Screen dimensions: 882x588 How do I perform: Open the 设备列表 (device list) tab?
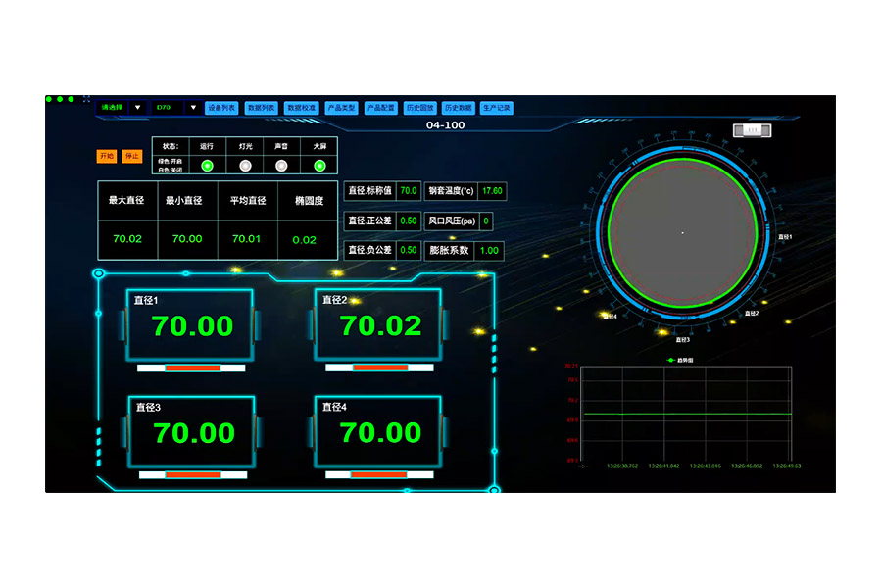(221, 108)
